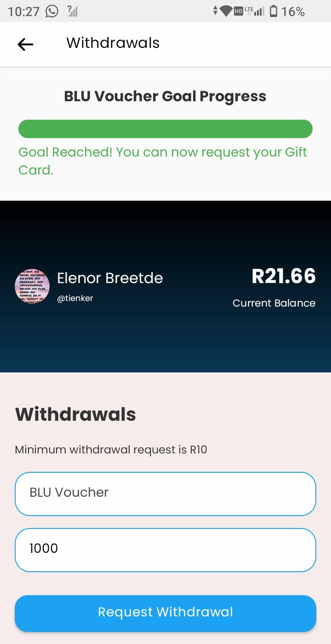Tap the BLU Voucher Goal Progress heading

(x=165, y=96)
